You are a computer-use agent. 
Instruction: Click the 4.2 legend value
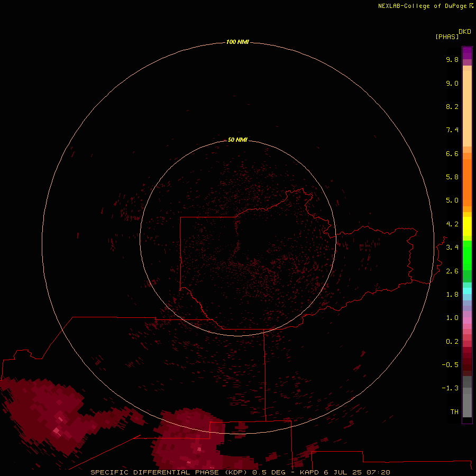(x=452, y=224)
